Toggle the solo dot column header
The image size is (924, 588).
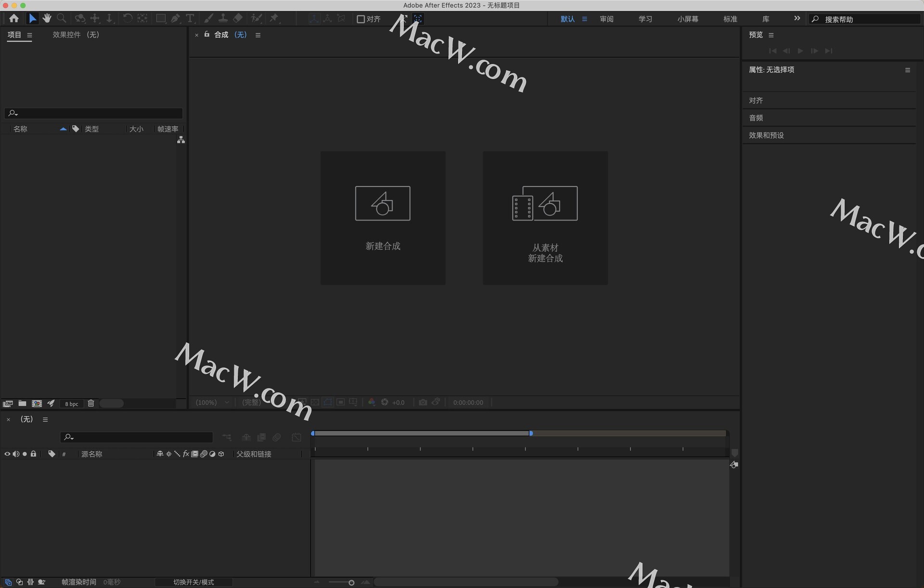coord(25,454)
